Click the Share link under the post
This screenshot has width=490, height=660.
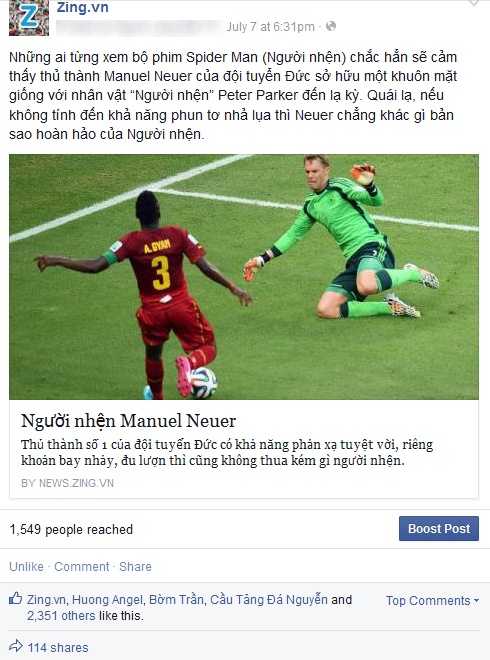(x=135, y=567)
